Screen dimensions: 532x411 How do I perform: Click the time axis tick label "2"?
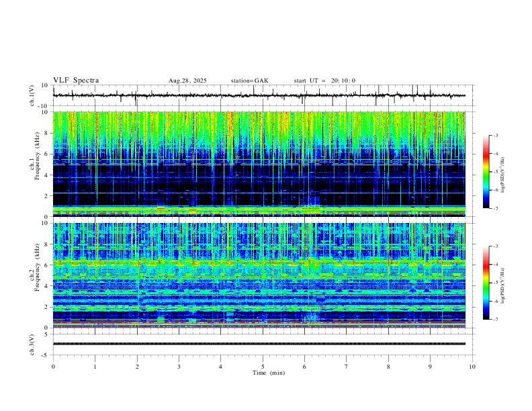click(x=137, y=367)
